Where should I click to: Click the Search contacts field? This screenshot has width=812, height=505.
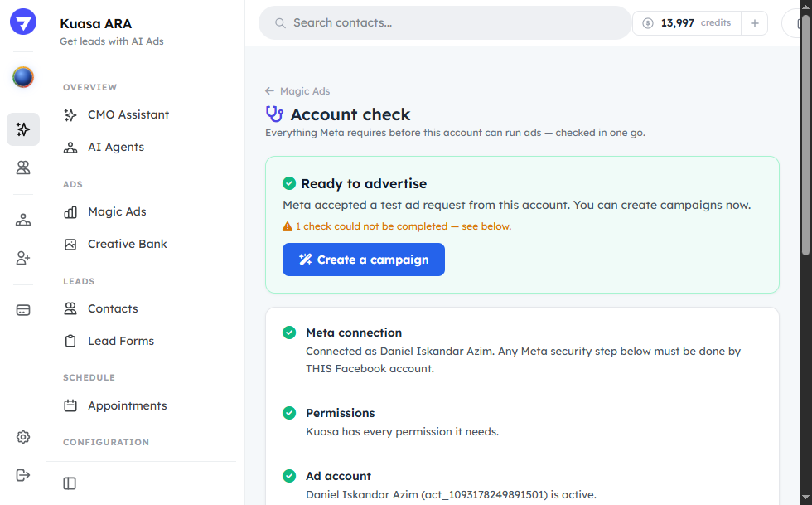pos(445,23)
